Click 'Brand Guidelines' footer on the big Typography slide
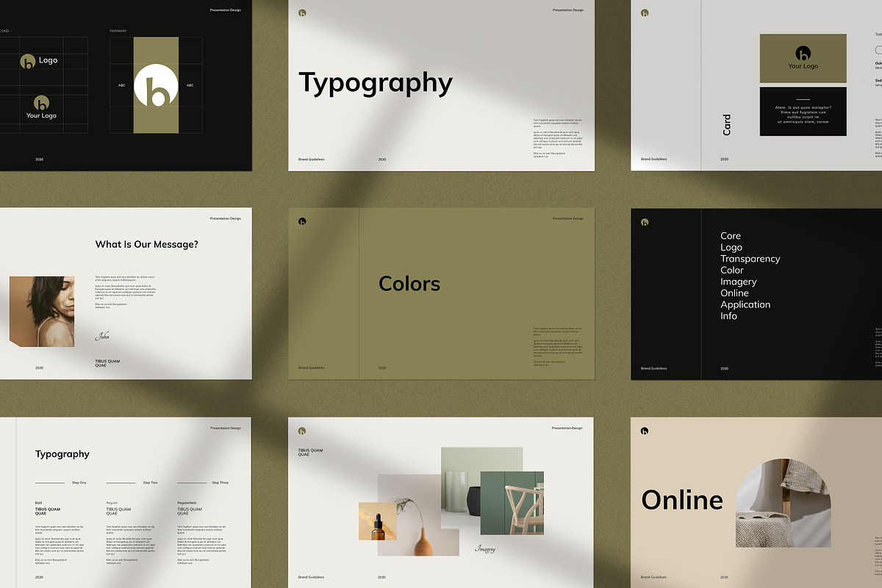The height and width of the screenshot is (588, 882). coord(312,159)
